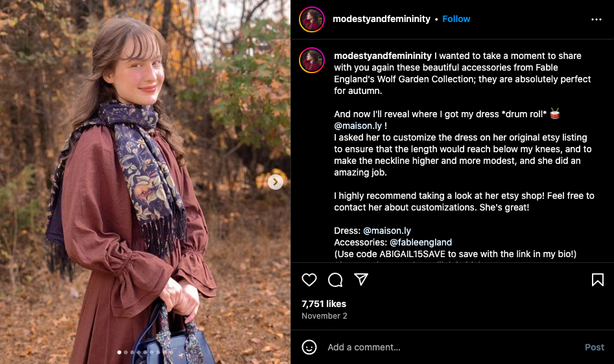Visit the @maison.ly tag next to "Dress:"
Screen dimensions: 614x364
tap(387, 231)
